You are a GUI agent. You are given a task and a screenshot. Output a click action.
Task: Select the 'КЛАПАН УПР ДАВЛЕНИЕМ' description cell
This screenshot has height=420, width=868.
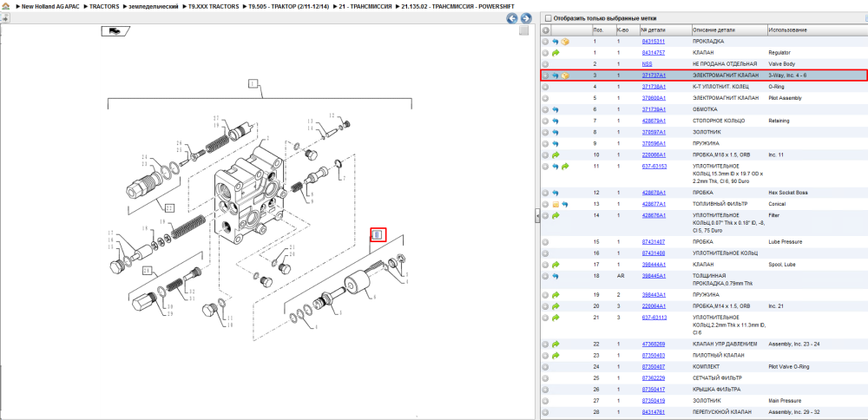pyautogui.click(x=725, y=345)
